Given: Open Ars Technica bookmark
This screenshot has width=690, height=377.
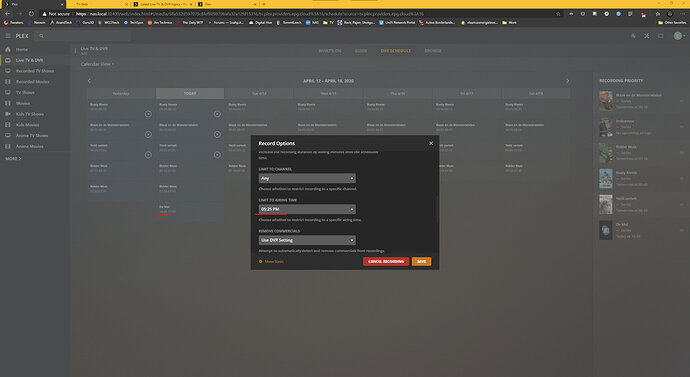Looking at the screenshot, I should [160, 22].
